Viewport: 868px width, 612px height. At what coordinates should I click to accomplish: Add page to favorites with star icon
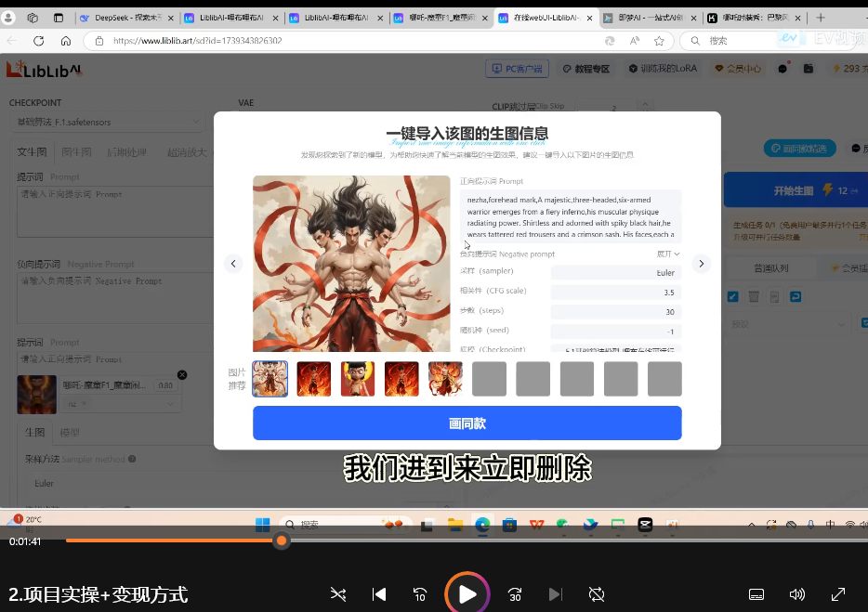[x=659, y=40]
